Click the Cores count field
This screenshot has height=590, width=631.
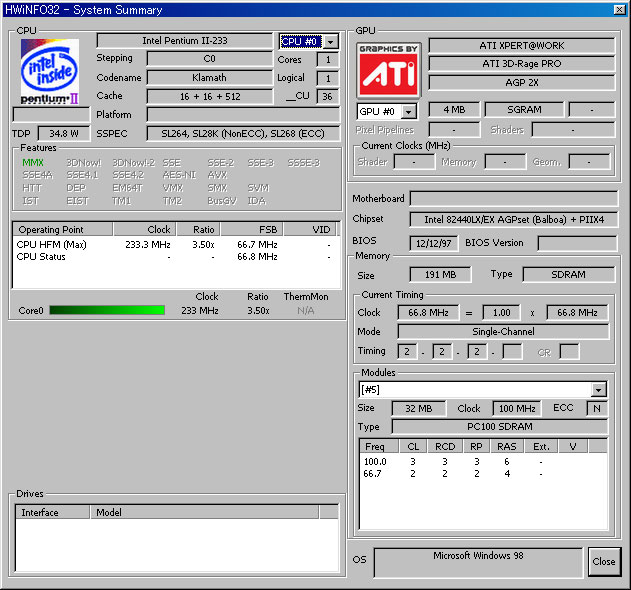click(x=328, y=60)
